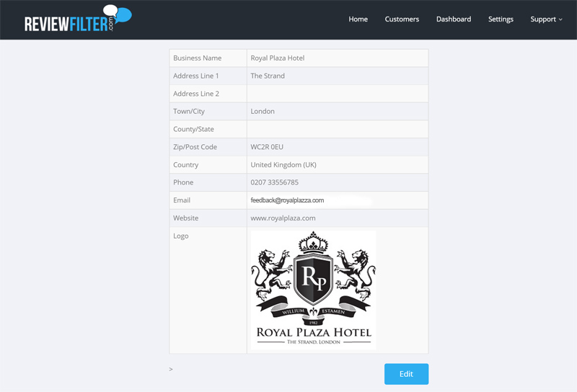Click the email feedback@royalplazza.com
This screenshot has height=392, width=577.
click(287, 200)
